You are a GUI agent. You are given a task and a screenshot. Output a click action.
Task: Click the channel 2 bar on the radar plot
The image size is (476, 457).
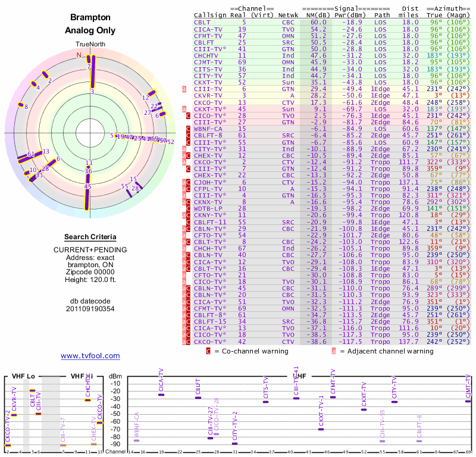[x=45, y=74]
